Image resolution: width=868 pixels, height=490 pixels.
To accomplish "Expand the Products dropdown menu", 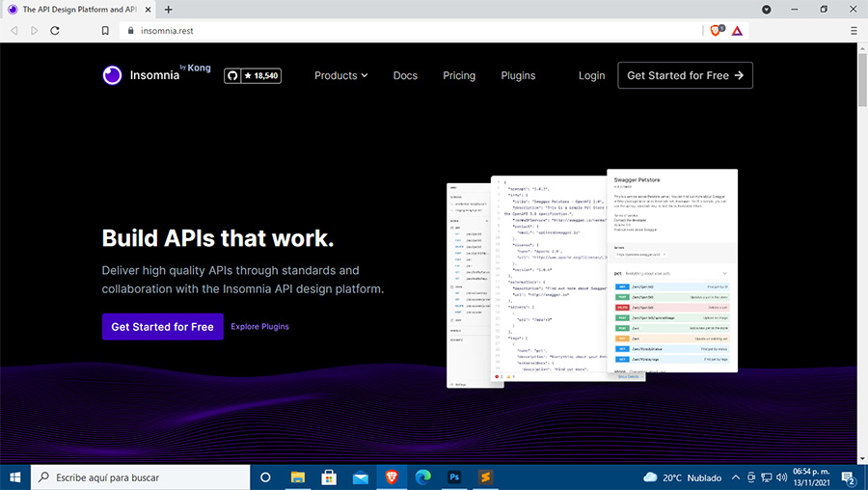I will click(x=340, y=75).
